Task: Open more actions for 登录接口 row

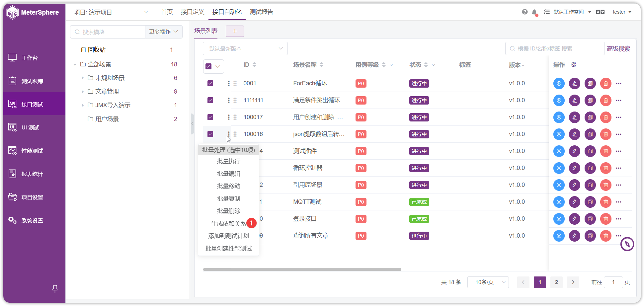Action: [618, 219]
